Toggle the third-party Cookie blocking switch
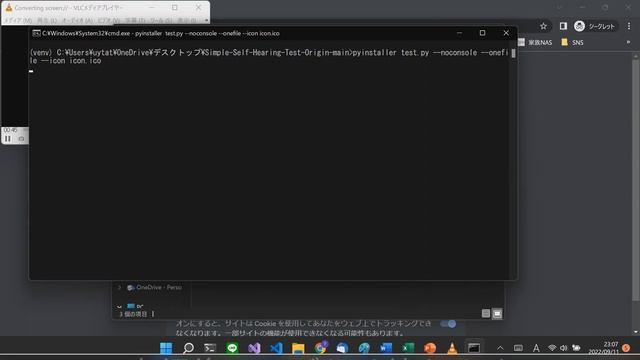Screen dimensions: 640x360 click(448, 324)
